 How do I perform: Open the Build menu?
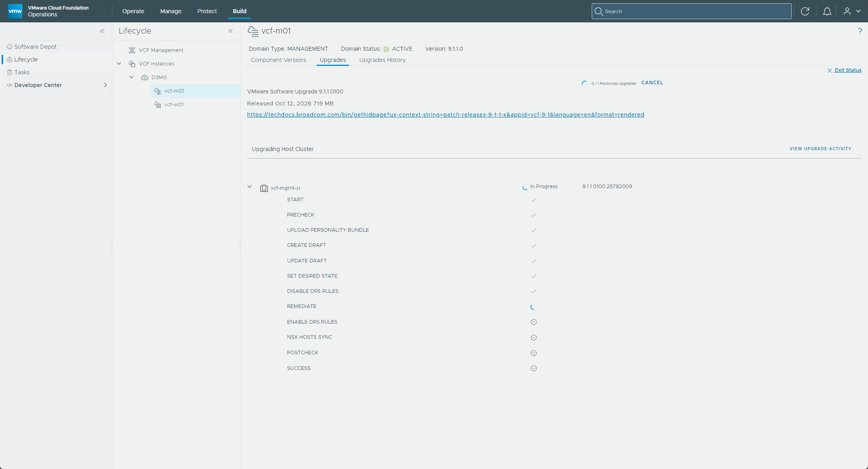tap(239, 11)
